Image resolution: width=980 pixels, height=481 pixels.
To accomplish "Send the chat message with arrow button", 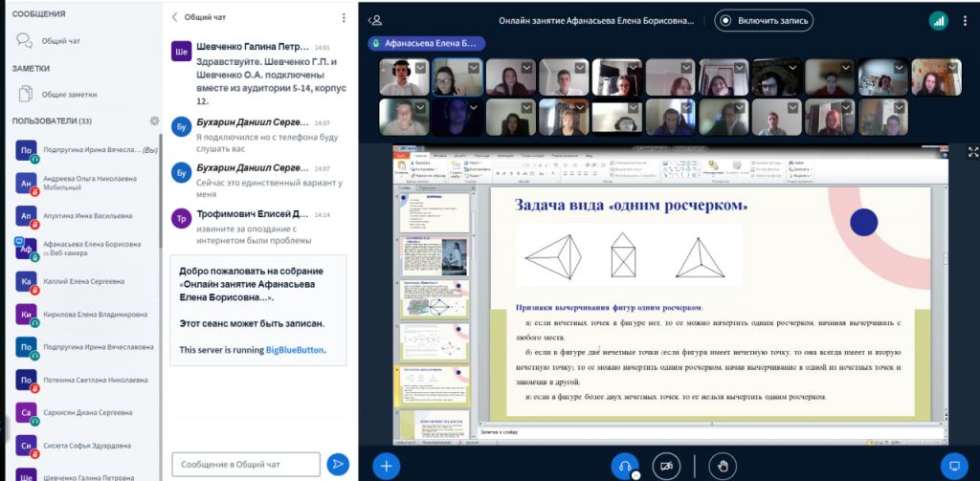I will pyautogui.click(x=338, y=464).
